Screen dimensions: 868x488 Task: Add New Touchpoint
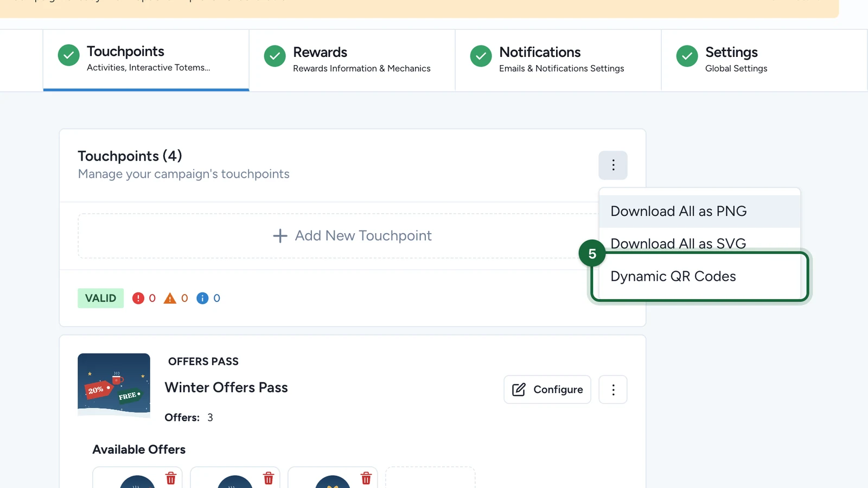(x=352, y=236)
